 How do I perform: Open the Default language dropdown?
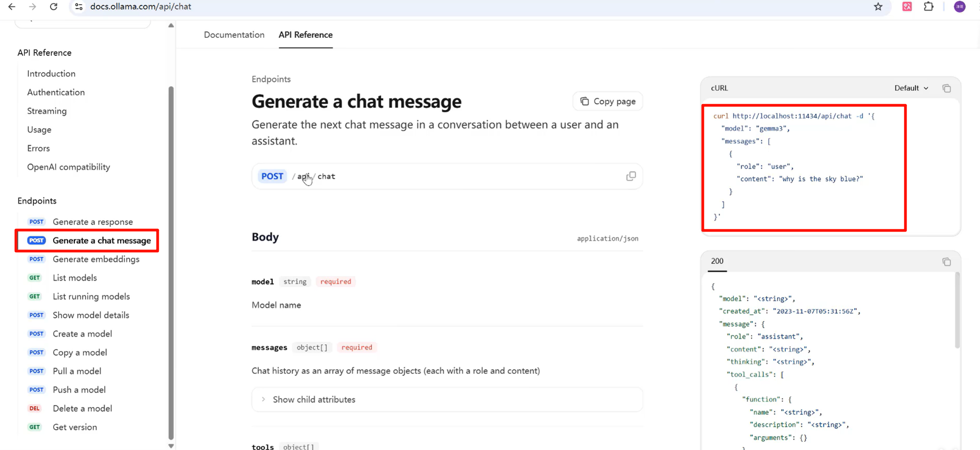coord(911,88)
